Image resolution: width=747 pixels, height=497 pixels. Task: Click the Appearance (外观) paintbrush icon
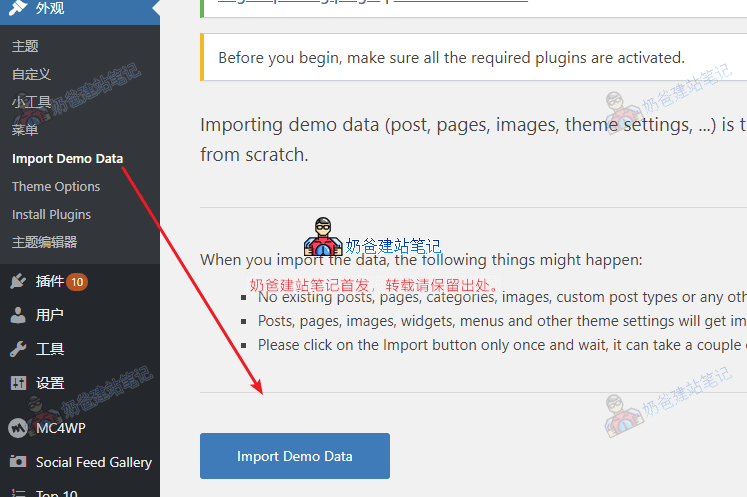18,10
